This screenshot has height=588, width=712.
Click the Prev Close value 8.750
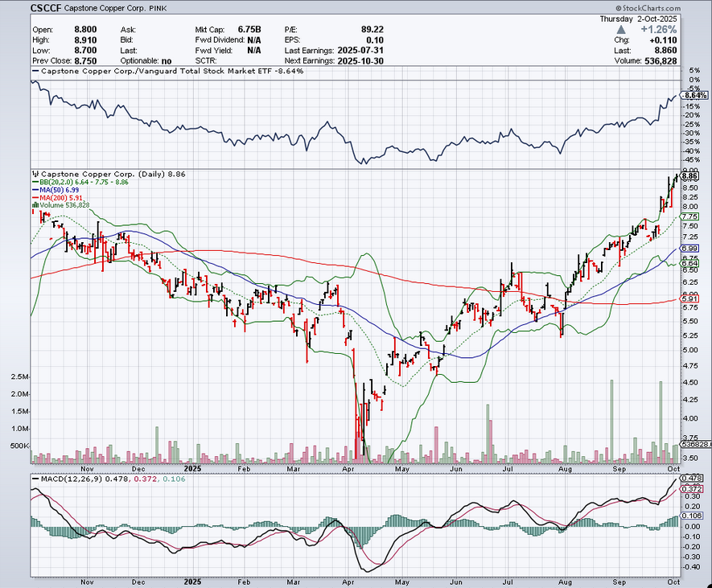[x=85, y=61]
